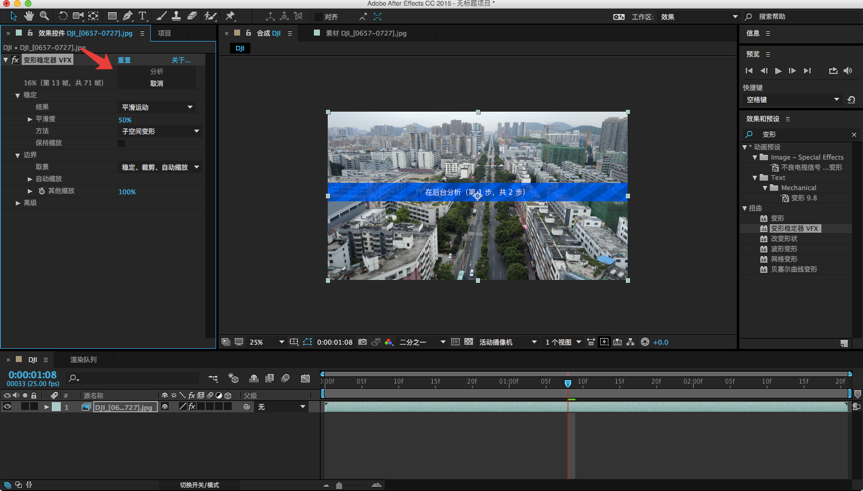This screenshot has width=863, height=491.
Task: Open the 结果 平滑运动 dropdown
Action: click(x=157, y=107)
